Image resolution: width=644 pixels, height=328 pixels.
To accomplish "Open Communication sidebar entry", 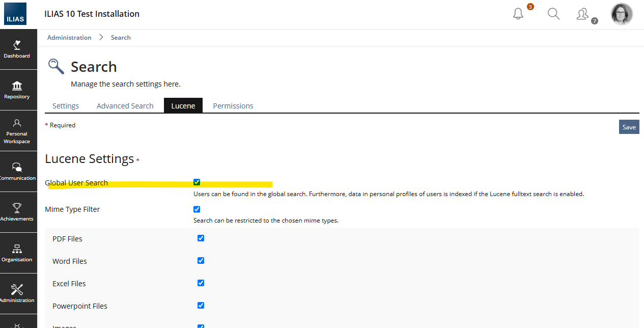I will (18, 172).
